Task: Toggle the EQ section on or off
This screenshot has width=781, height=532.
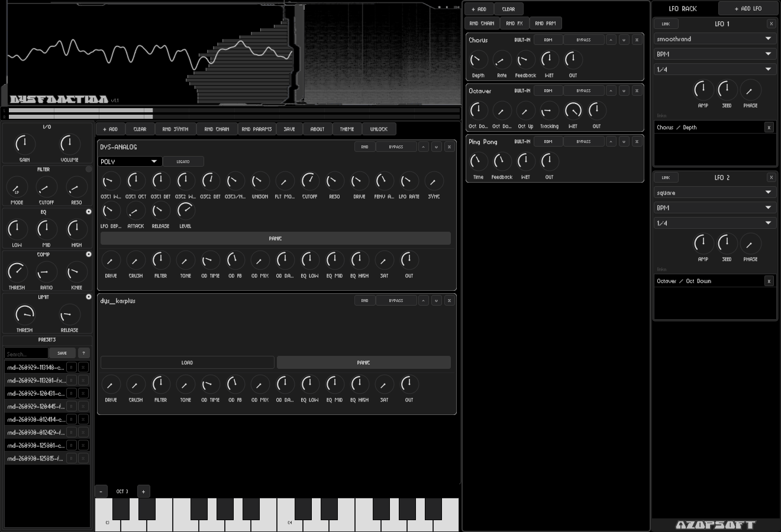Action: (89, 212)
